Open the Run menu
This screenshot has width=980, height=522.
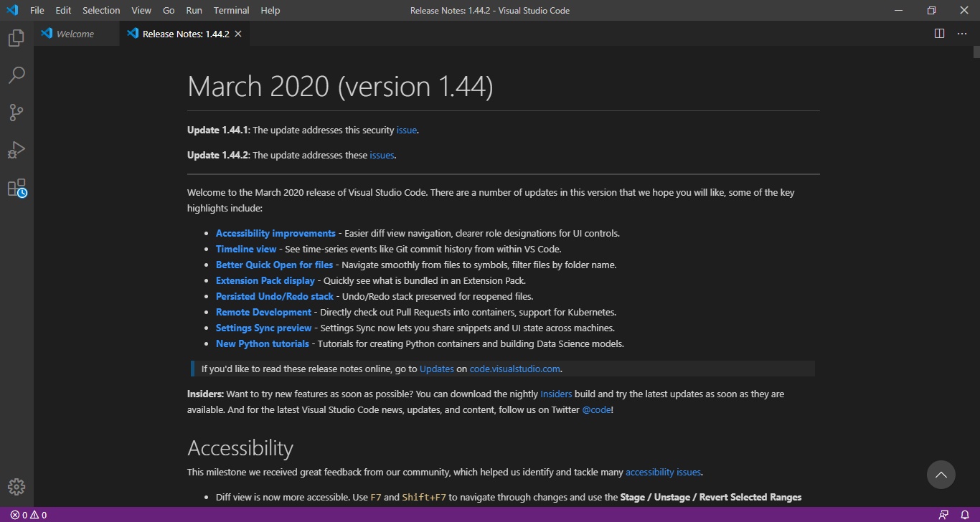click(x=194, y=10)
